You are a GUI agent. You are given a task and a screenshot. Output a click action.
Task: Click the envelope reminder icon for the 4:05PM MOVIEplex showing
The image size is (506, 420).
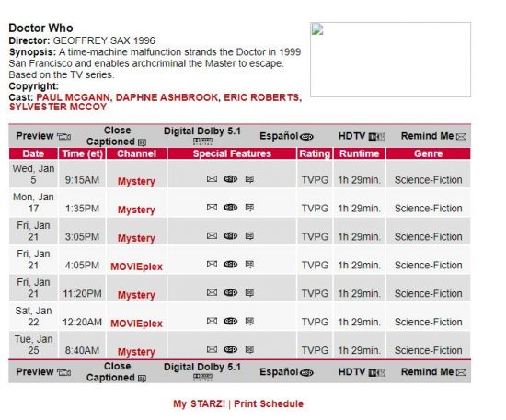point(212,264)
